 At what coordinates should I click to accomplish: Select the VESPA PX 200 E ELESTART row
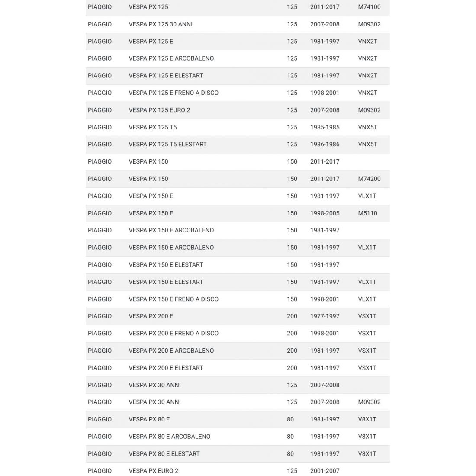click(166, 368)
